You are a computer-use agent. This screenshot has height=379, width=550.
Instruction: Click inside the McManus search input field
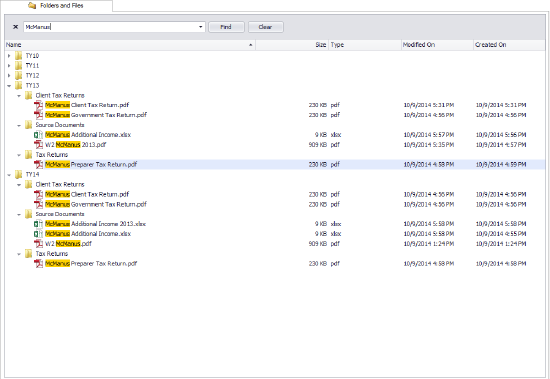[x=110, y=27]
